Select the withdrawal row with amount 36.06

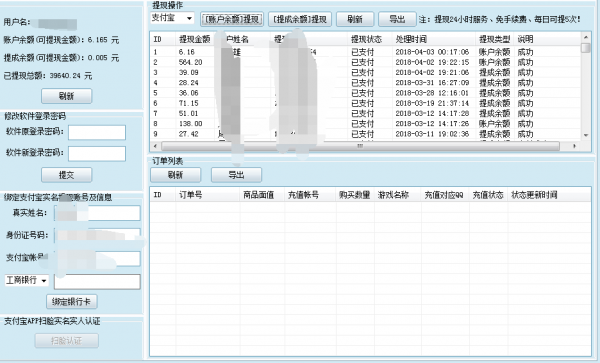(365, 93)
